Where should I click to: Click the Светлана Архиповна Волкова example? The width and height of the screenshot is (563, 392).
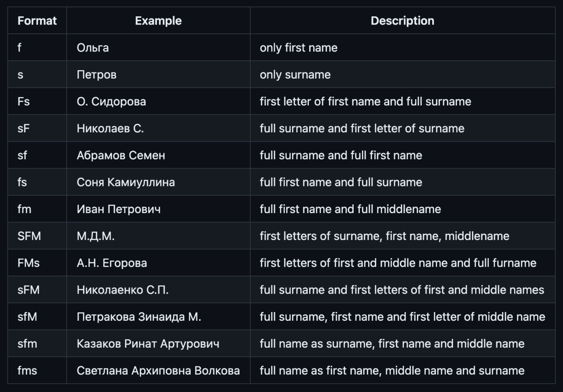click(158, 370)
